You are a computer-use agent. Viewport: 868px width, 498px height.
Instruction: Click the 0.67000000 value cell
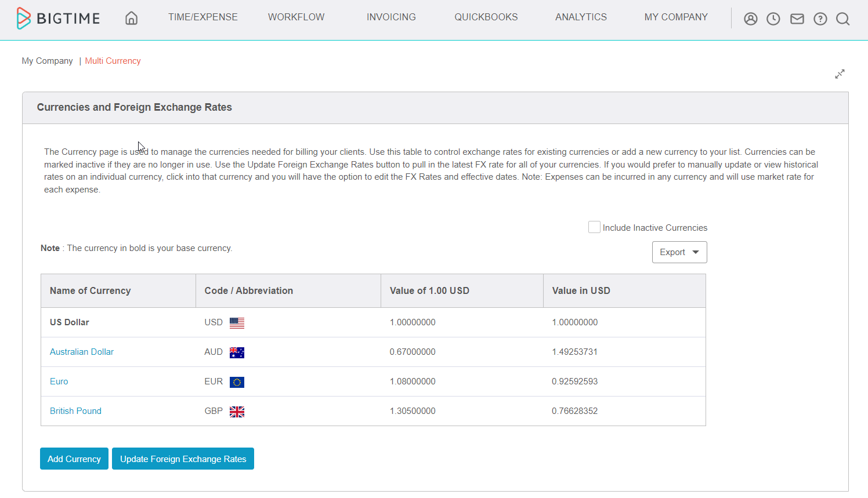pyautogui.click(x=413, y=352)
